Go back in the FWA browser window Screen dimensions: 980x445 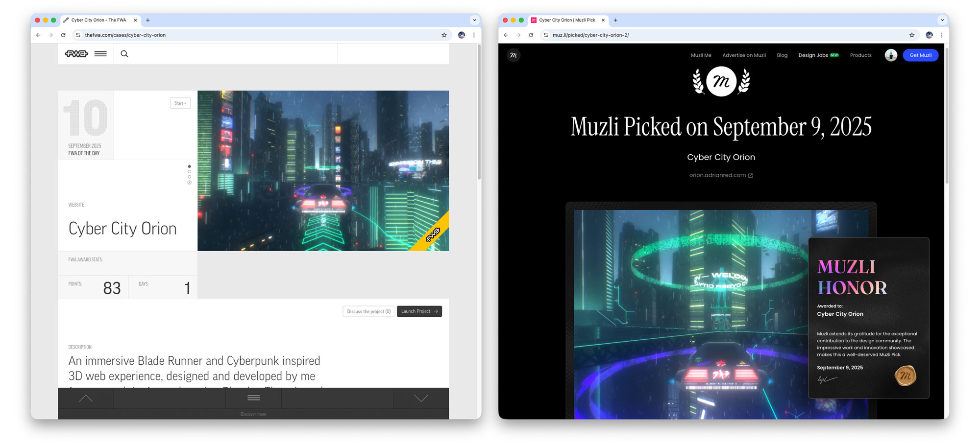click(x=38, y=35)
